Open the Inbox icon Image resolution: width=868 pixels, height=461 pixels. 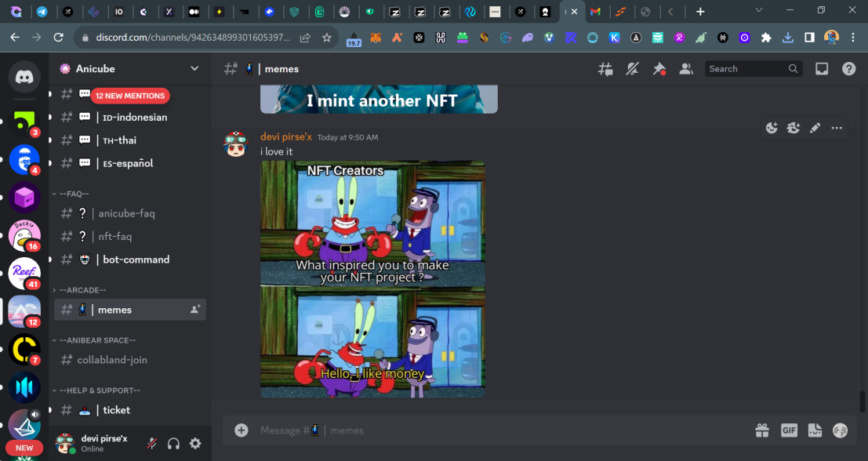pos(822,69)
